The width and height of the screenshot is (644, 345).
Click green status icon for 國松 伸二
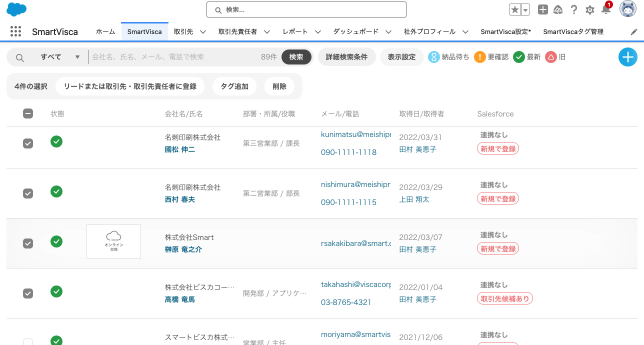pyautogui.click(x=56, y=141)
